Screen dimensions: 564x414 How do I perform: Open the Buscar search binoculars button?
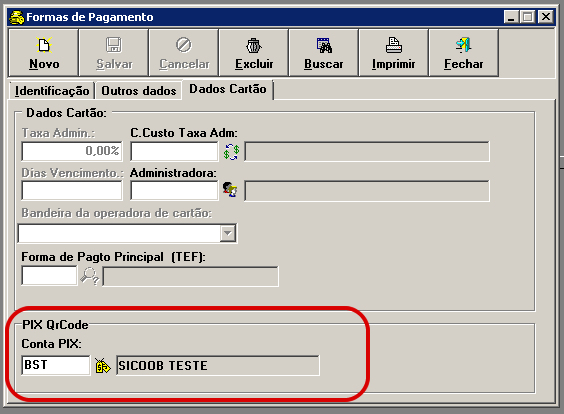click(x=324, y=53)
